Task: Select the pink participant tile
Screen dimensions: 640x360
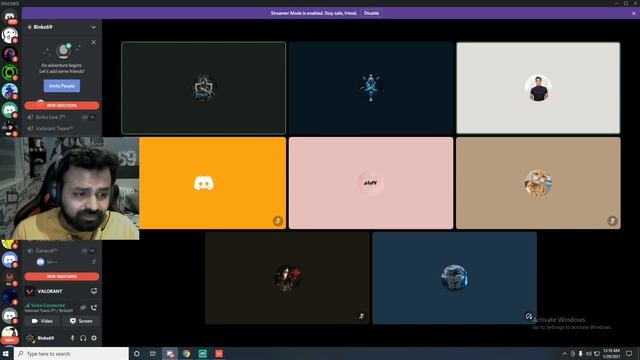Action: click(x=371, y=183)
